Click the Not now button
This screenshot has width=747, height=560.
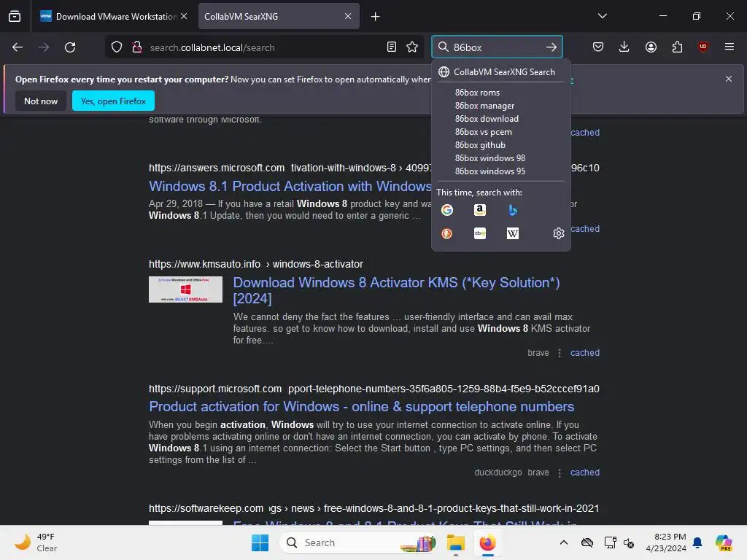pyautogui.click(x=41, y=101)
